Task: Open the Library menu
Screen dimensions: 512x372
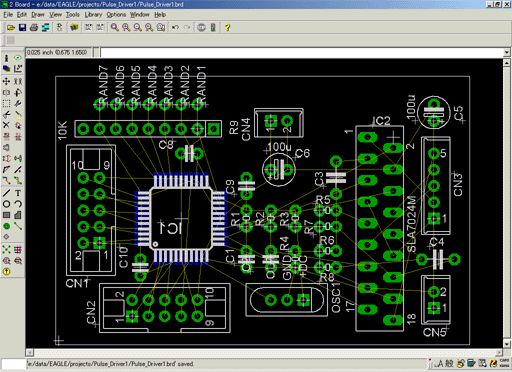Action: point(93,15)
